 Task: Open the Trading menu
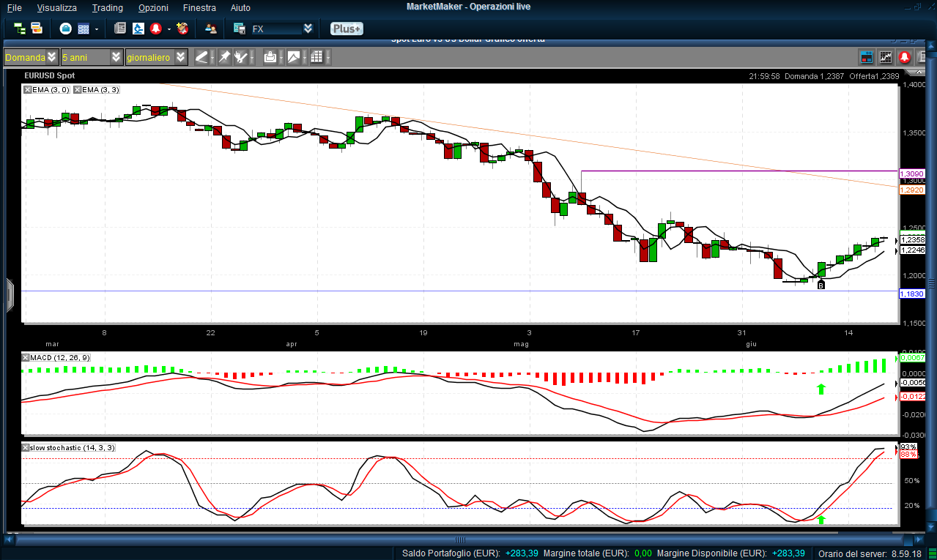tap(107, 7)
